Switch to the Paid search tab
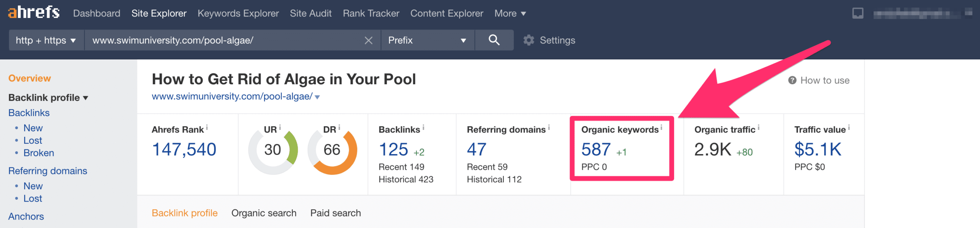Viewport: 980px width, 228px height. pos(335,213)
